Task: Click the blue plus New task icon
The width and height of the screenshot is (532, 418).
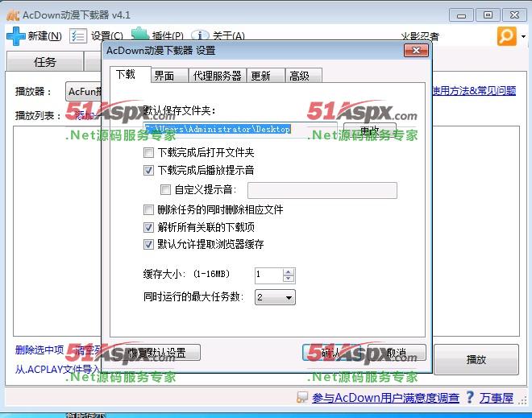Action: [15, 36]
